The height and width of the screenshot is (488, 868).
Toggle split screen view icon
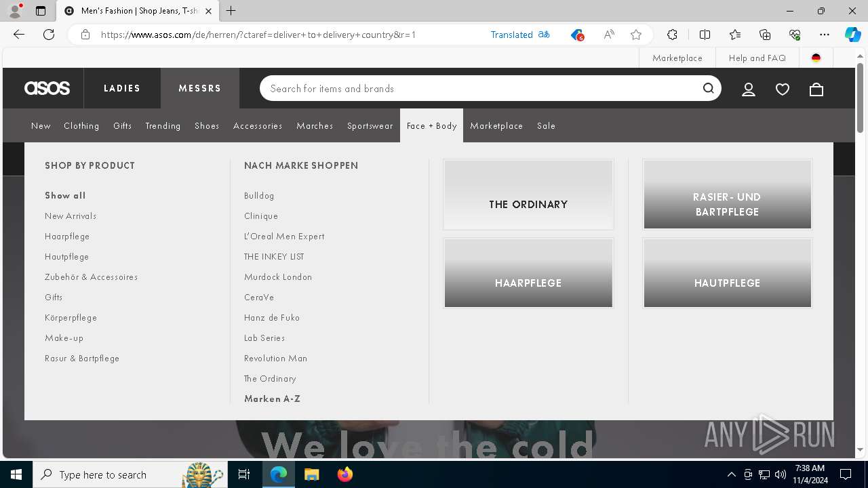(x=705, y=35)
